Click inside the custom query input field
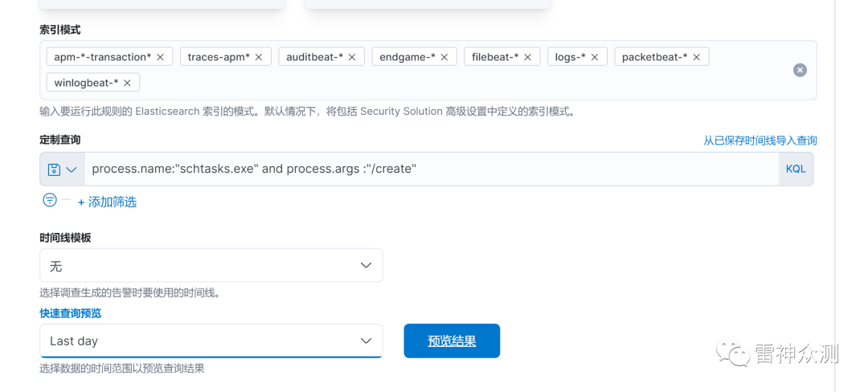868x392 pixels. (432, 169)
